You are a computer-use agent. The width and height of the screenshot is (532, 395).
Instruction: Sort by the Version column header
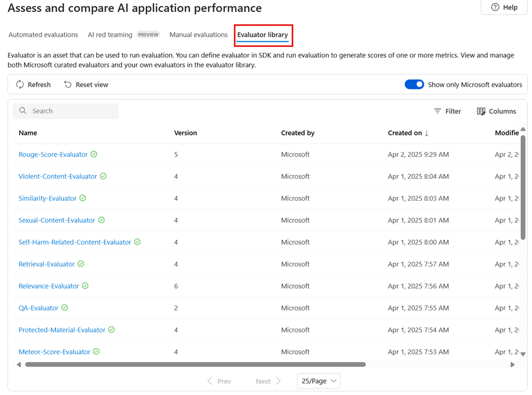(x=185, y=133)
